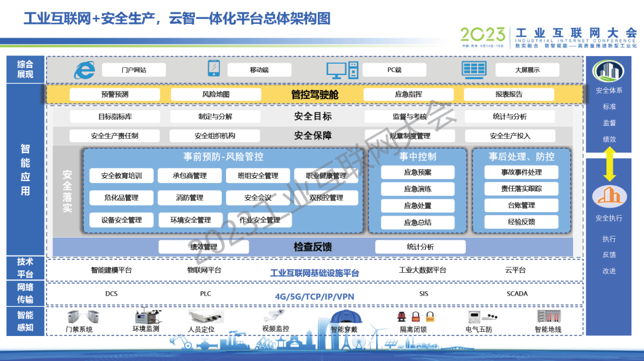Click the orange building safety execution icon
644x361 pixels.
click(x=609, y=196)
